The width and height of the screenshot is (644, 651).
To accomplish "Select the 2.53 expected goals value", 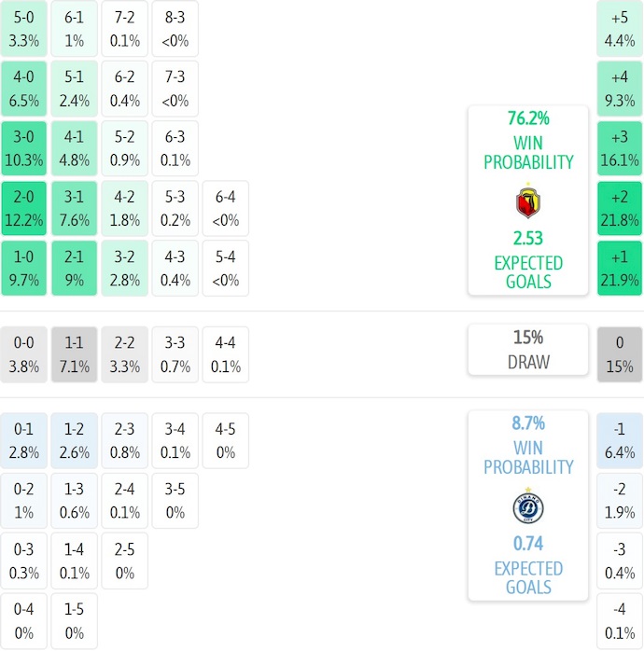I will tap(528, 238).
